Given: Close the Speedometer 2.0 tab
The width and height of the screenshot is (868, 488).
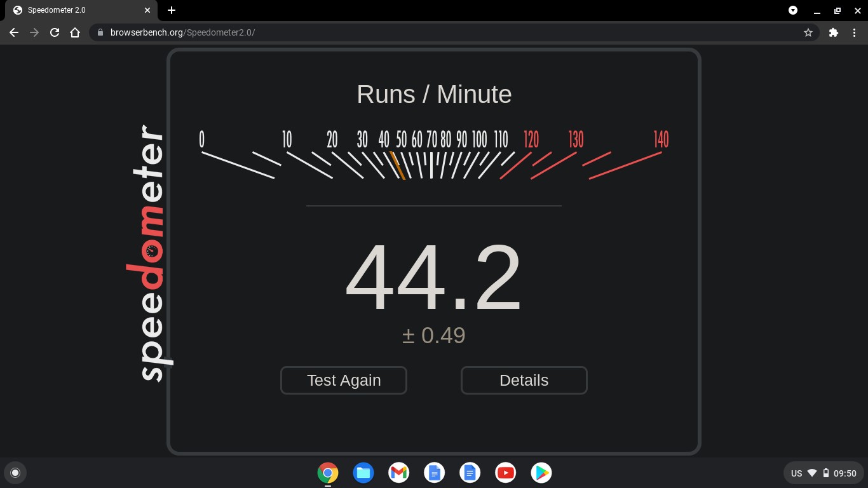Looking at the screenshot, I should click(147, 10).
